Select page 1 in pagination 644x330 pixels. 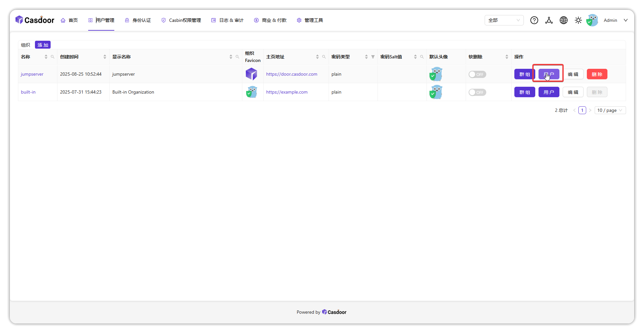pyautogui.click(x=582, y=110)
